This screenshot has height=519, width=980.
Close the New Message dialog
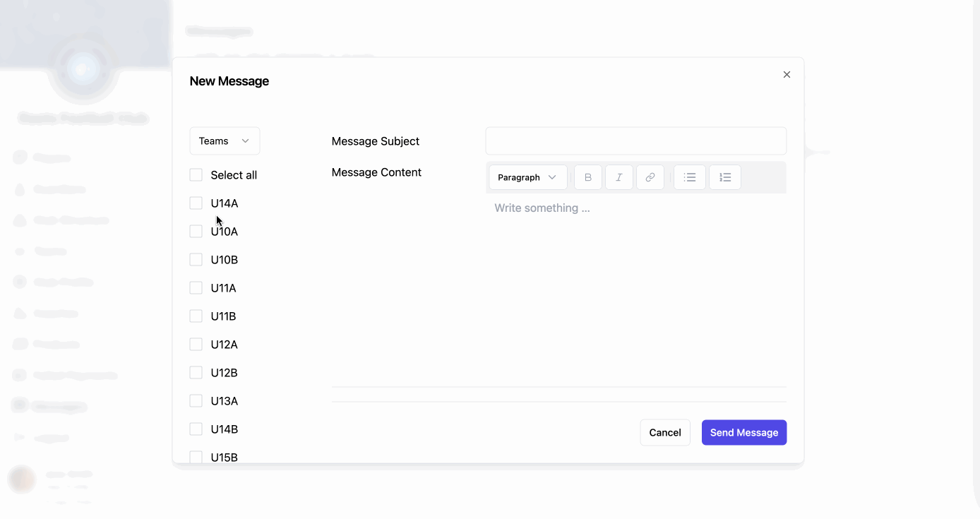787,74
